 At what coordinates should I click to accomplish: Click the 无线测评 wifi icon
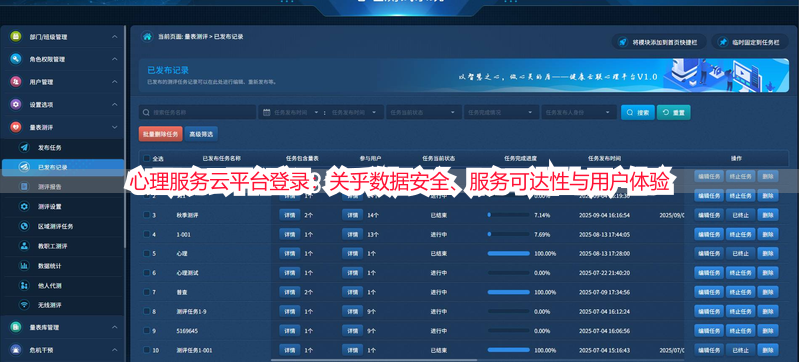pos(24,305)
